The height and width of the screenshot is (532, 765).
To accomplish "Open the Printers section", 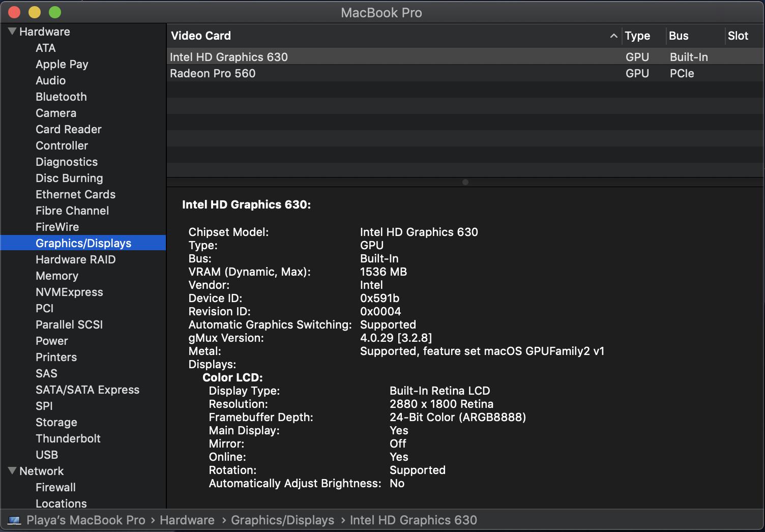I will coord(56,357).
